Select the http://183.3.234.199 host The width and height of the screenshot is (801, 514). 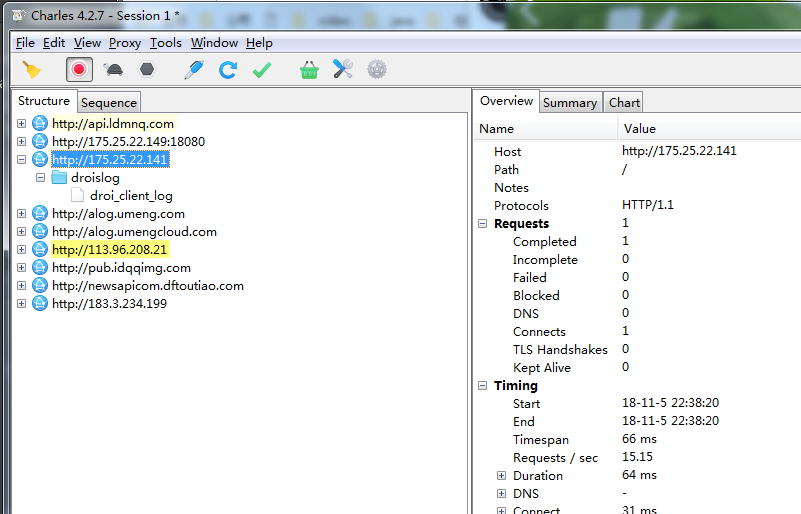(x=109, y=303)
